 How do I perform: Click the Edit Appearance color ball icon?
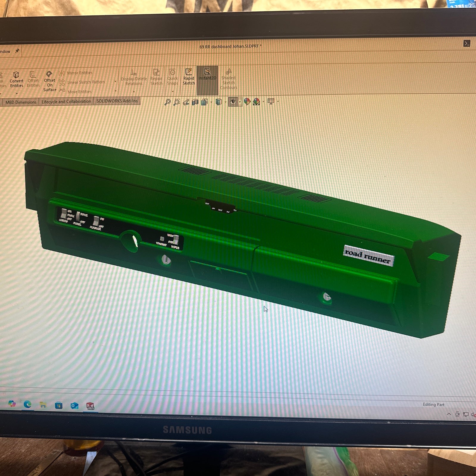(247, 102)
